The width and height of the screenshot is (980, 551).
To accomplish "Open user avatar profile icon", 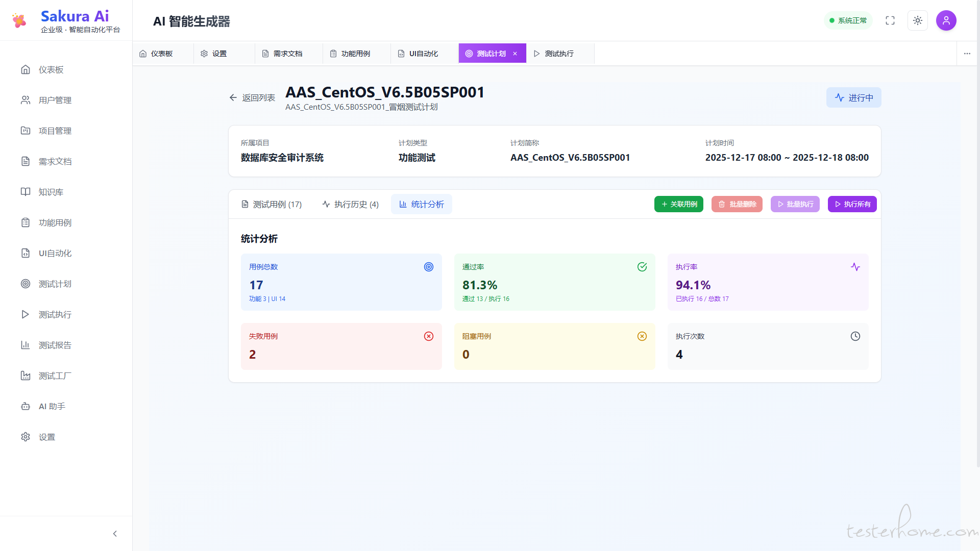I will (946, 20).
